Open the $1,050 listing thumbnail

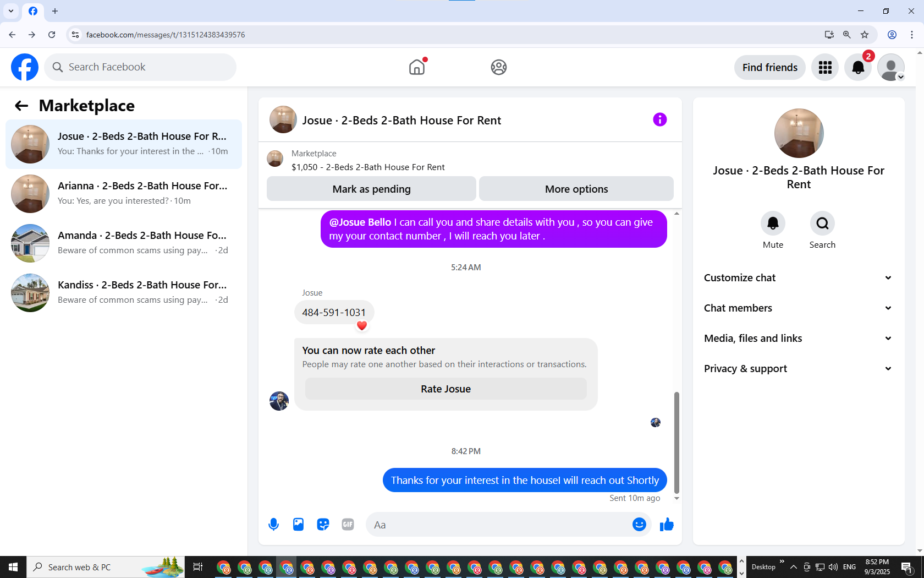tap(275, 159)
